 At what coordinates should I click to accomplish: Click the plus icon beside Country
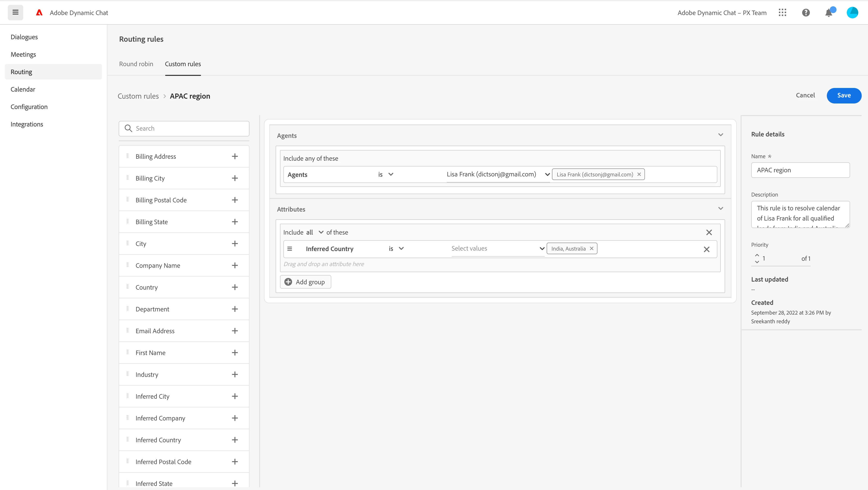click(x=235, y=287)
